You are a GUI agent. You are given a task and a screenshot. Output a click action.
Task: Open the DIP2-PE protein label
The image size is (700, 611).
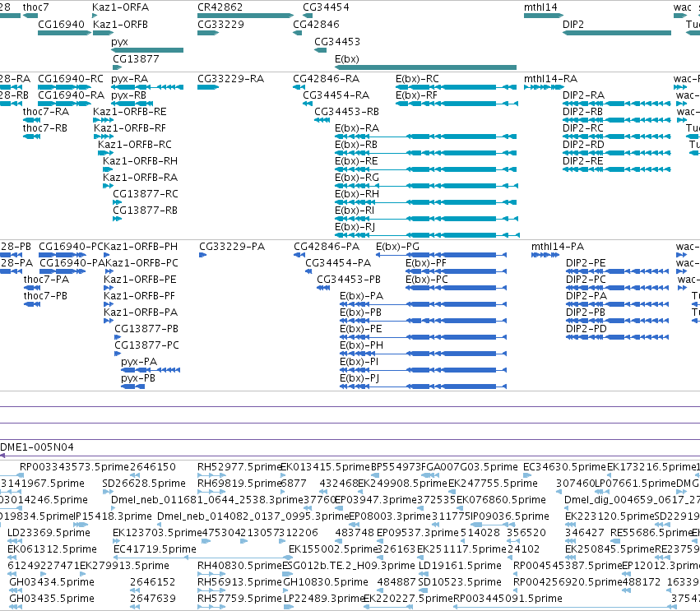coord(586,263)
